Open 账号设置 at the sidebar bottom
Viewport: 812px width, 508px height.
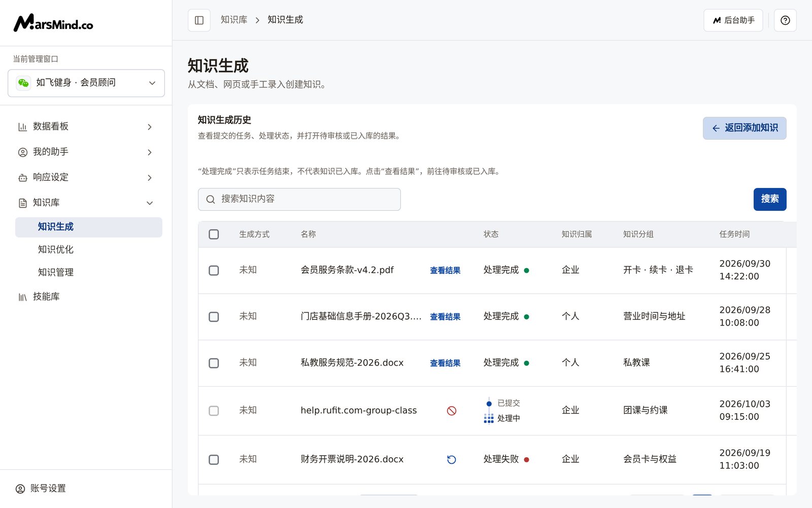tap(41, 489)
